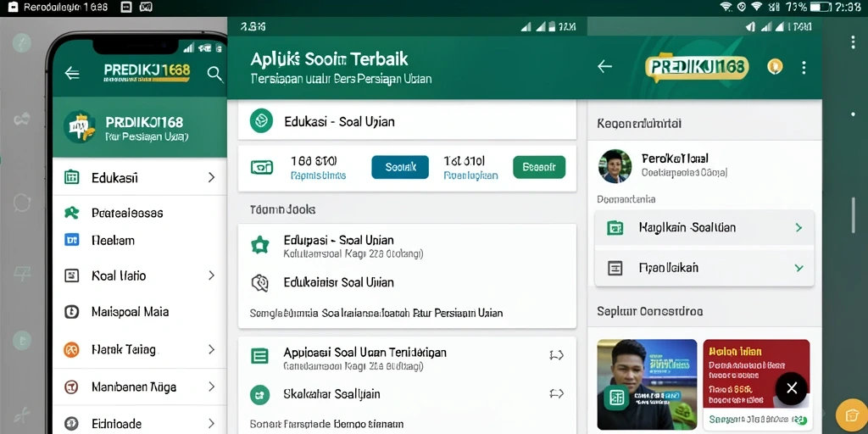
Task: Click the Edukasi calendar icon in the sidebar
Action: pyautogui.click(x=71, y=177)
